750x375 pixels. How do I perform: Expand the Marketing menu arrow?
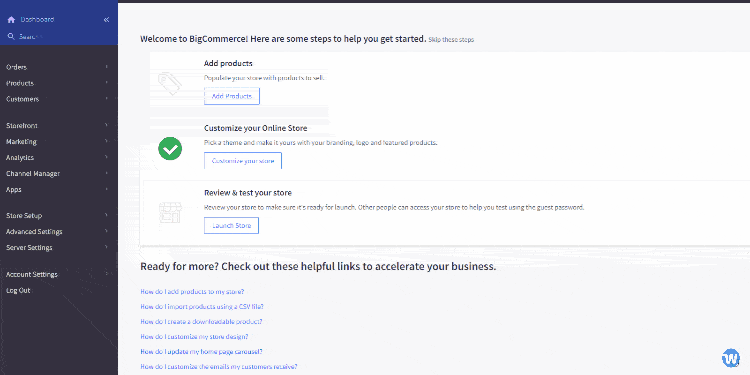coord(106,141)
